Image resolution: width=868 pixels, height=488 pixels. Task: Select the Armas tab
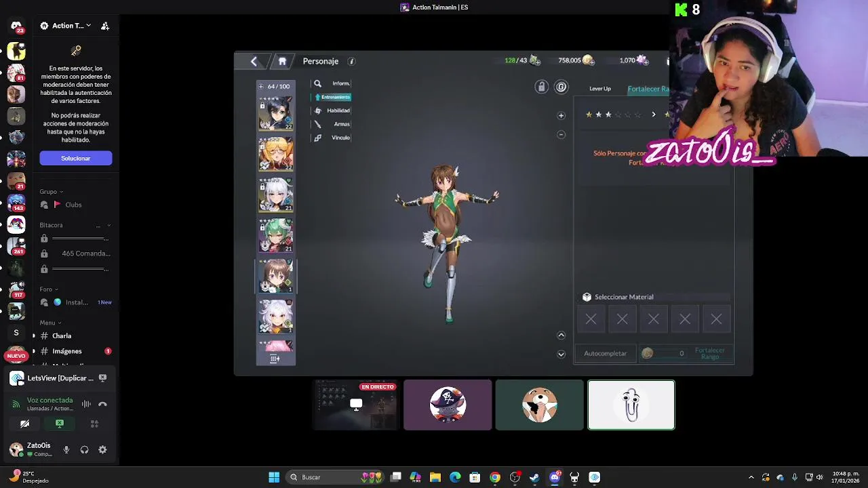pyautogui.click(x=332, y=124)
